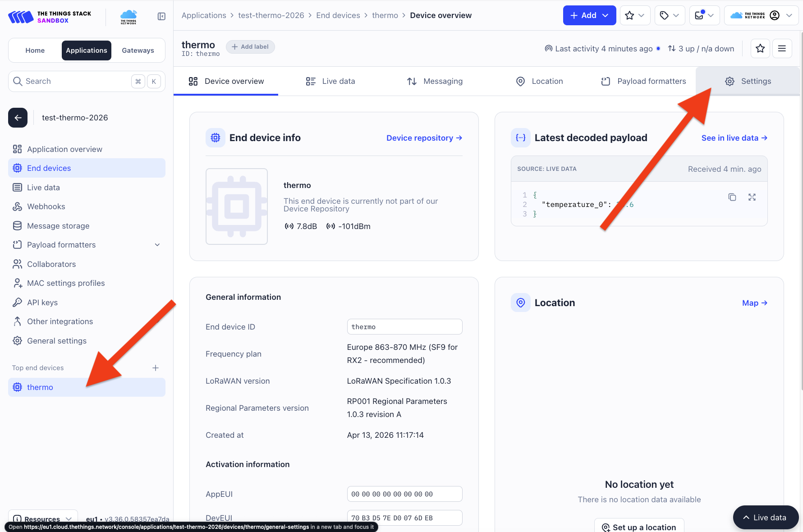Click the Set up a location button

pos(639,527)
